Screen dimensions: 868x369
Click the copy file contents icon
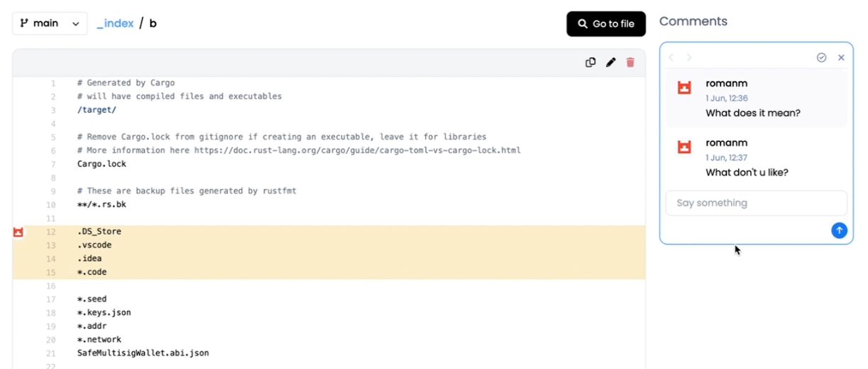tap(590, 62)
